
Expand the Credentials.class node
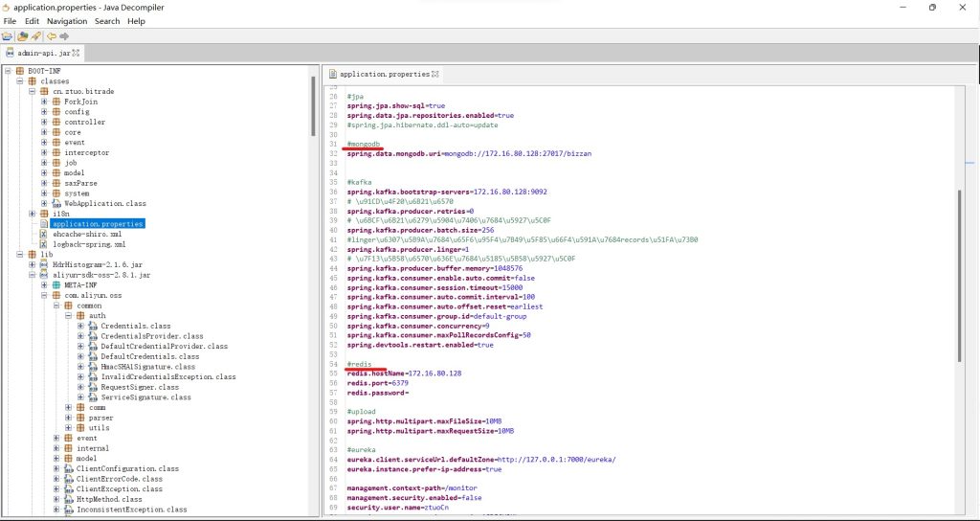(x=81, y=326)
